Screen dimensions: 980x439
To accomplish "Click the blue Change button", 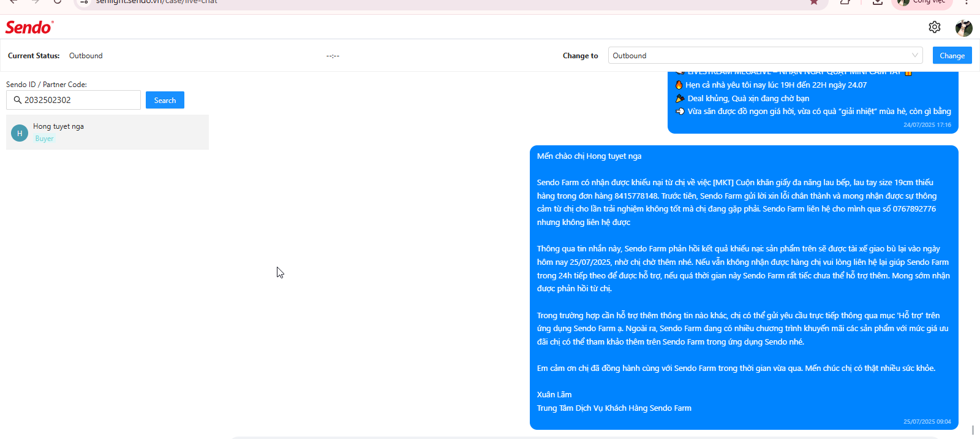I will click(x=952, y=55).
